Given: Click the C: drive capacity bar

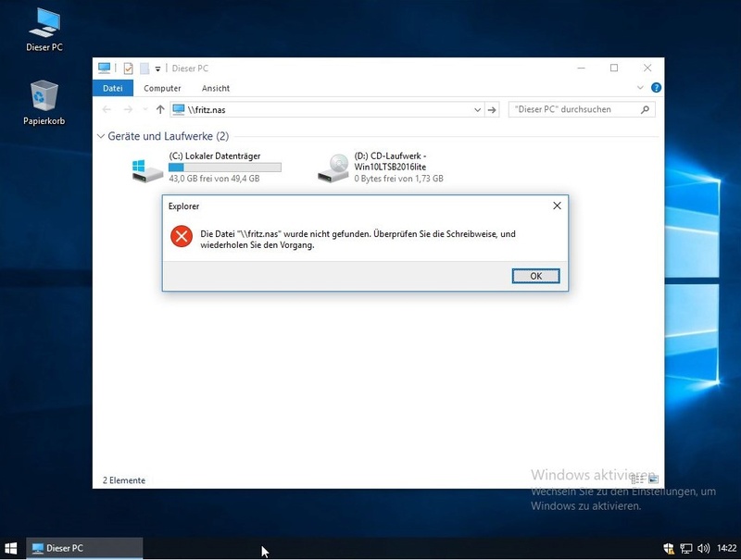Looking at the screenshot, I should click(225, 168).
